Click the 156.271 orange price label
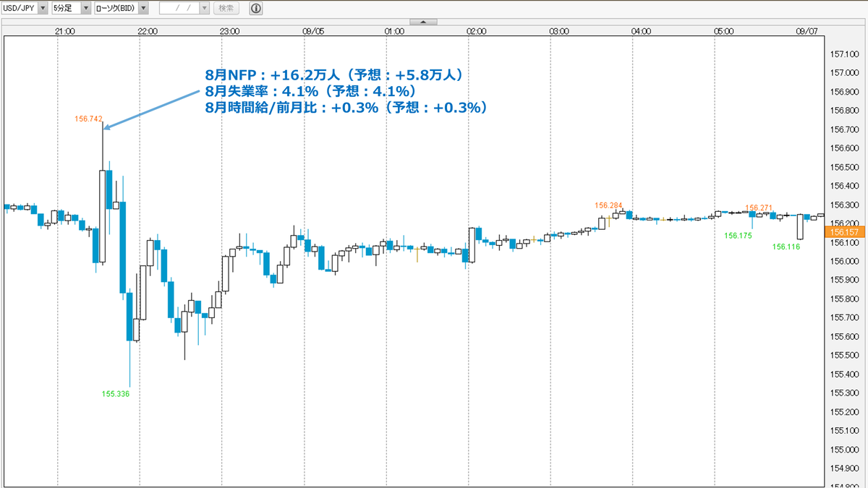 click(x=759, y=207)
